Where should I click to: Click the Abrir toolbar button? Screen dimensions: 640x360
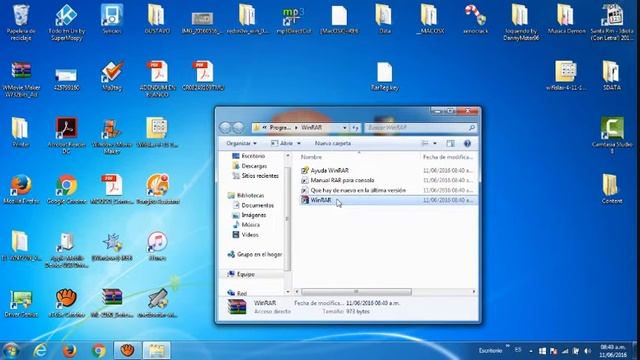pos(282,143)
